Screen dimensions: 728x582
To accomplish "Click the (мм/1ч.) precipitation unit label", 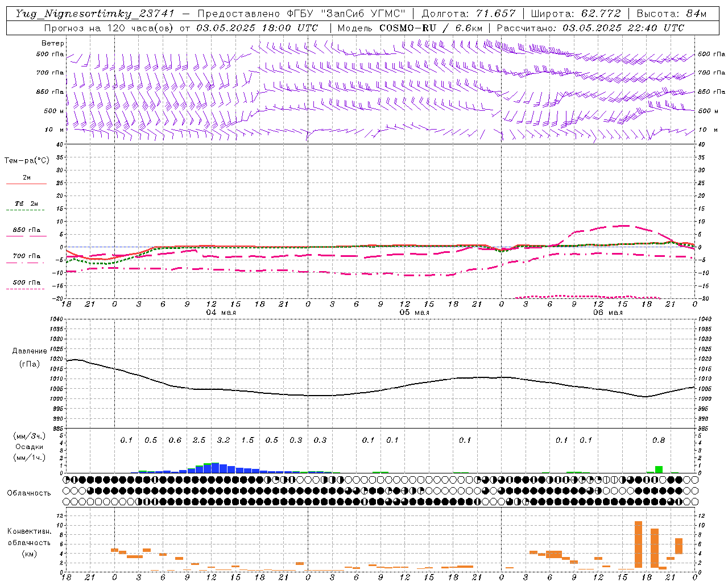I will coord(30,458).
